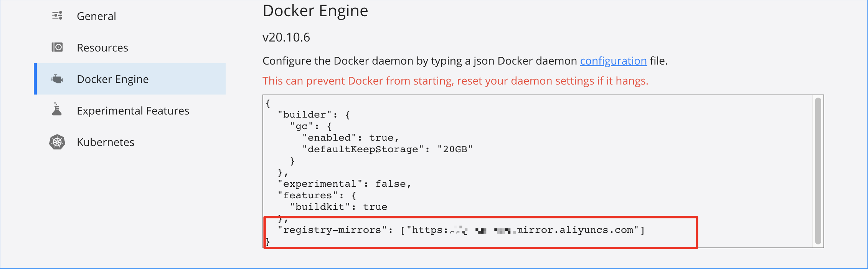Click the JSON editor vertical scrollbar

pos(818,171)
